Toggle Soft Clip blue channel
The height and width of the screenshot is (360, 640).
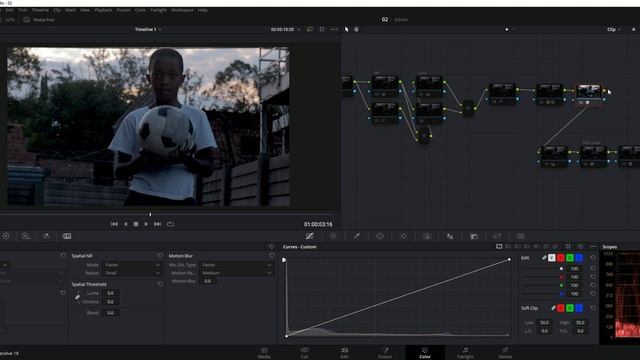579,308
